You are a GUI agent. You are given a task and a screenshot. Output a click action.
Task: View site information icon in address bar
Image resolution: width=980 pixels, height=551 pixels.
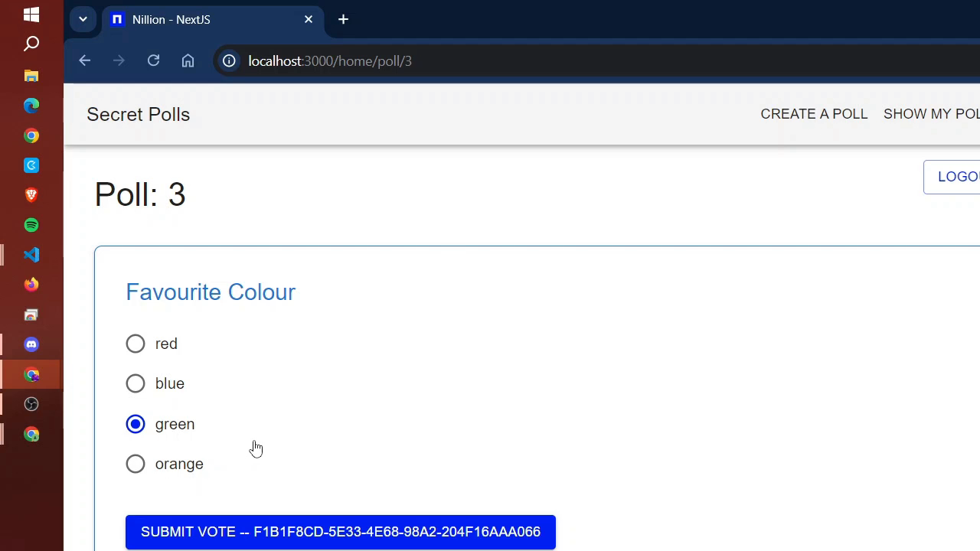tap(229, 60)
